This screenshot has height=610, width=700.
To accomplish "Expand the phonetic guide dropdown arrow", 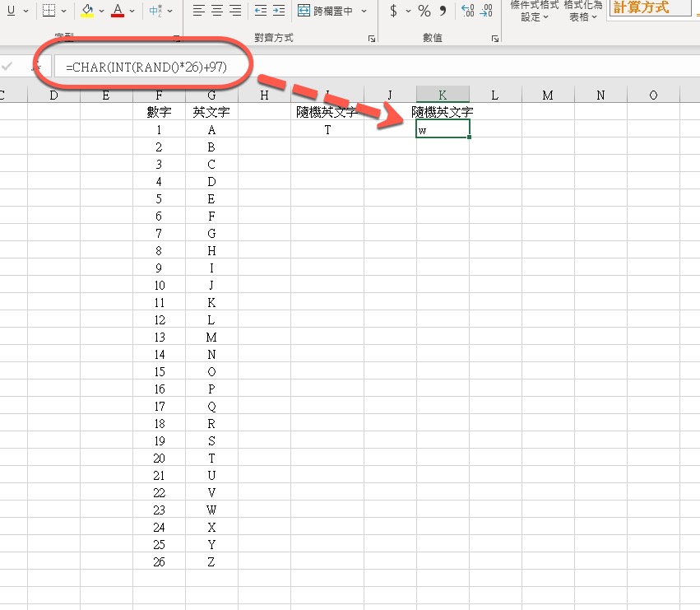I will (x=169, y=11).
